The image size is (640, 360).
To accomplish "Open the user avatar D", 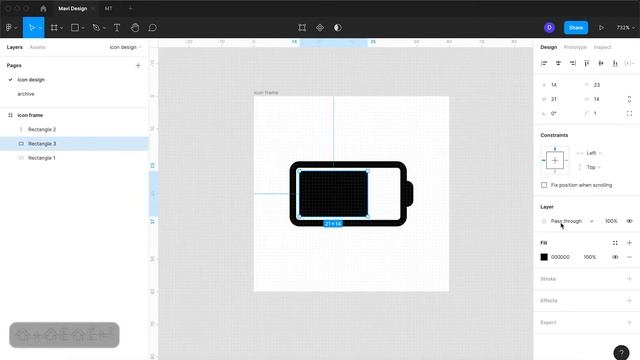I will click(549, 28).
